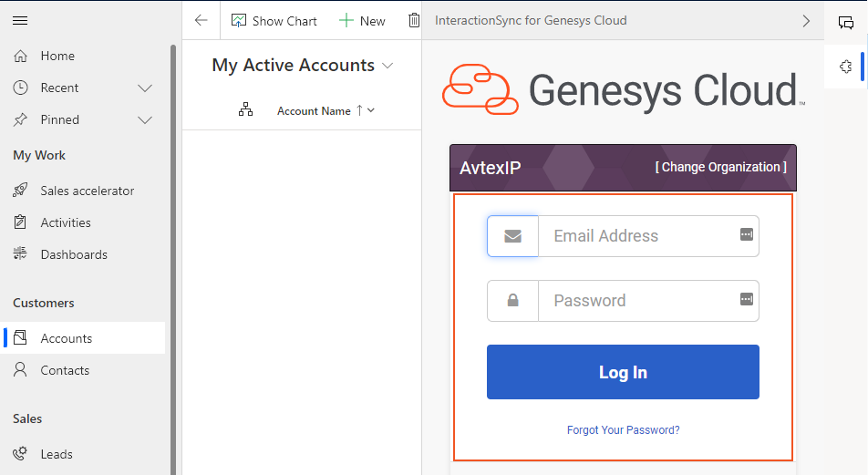The width and height of the screenshot is (868, 475).
Task: Click password manager icon in Password field
Action: click(x=746, y=299)
